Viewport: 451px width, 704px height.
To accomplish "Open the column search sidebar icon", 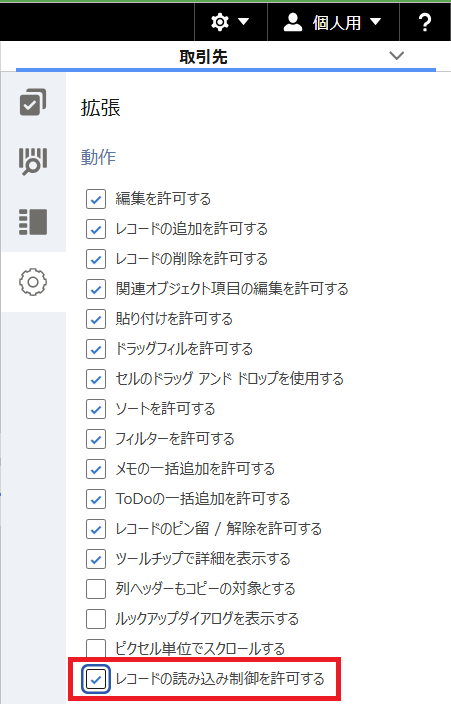I will point(33,161).
